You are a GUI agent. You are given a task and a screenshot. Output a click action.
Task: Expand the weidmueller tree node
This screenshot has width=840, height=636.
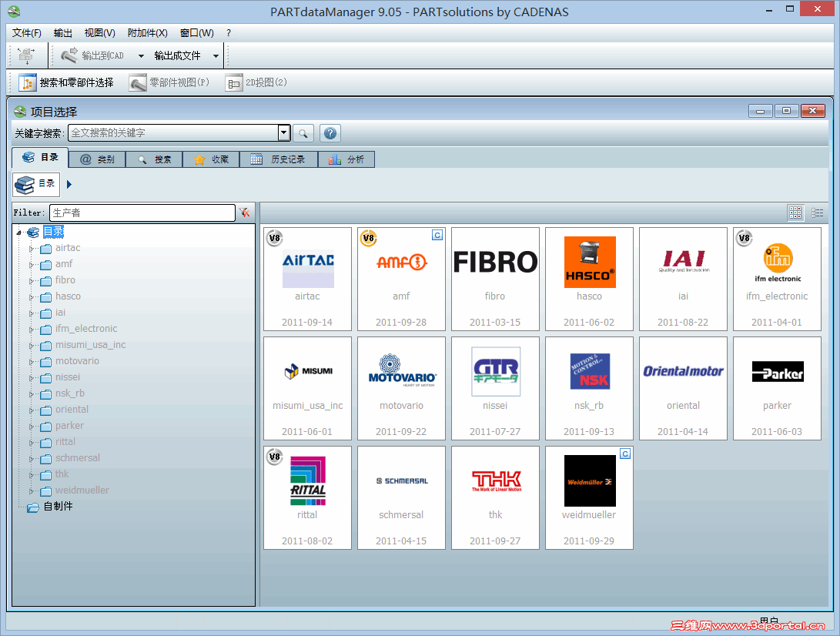point(32,490)
